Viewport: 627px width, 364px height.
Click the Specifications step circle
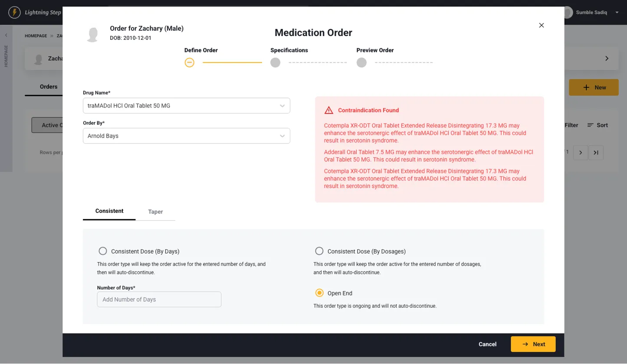275,62
